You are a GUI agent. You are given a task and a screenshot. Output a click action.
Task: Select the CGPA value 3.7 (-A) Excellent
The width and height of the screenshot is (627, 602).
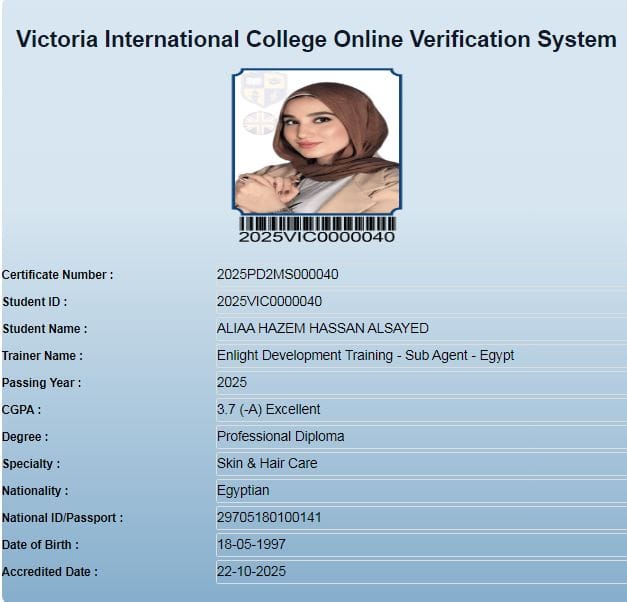click(268, 409)
